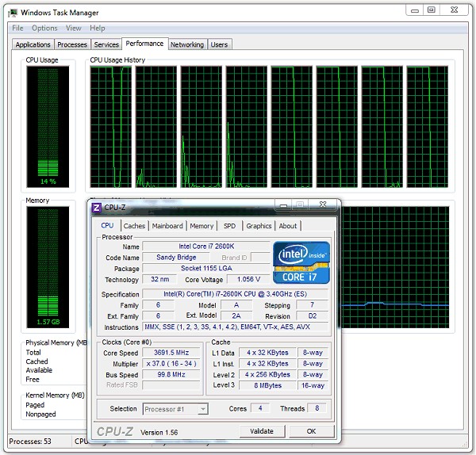Viewport: 476px width, 455px height.
Task: Open the View menu in Task Manager
Action: click(74, 29)
